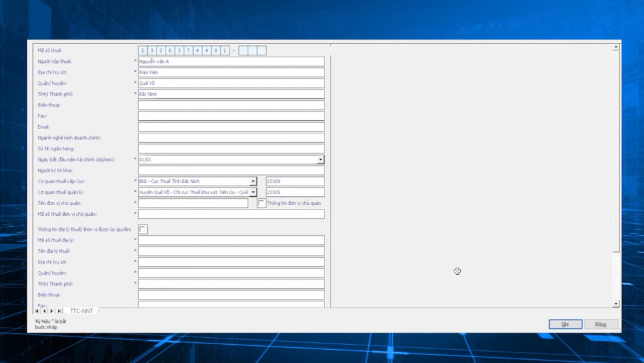
Task: Click Mã số thuế đại lý field
Action: click(231, 240)
